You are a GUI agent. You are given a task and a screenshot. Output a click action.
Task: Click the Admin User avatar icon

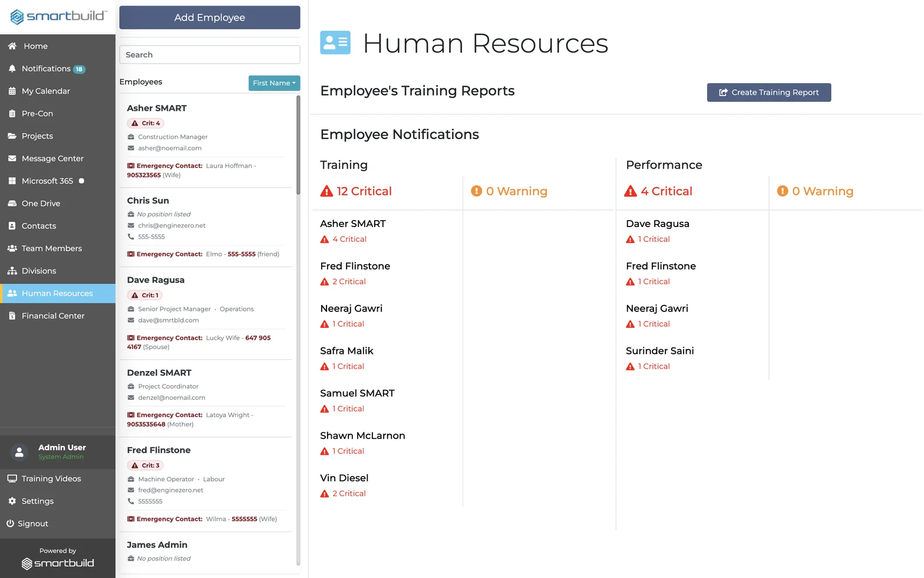[x=19, y=452]
